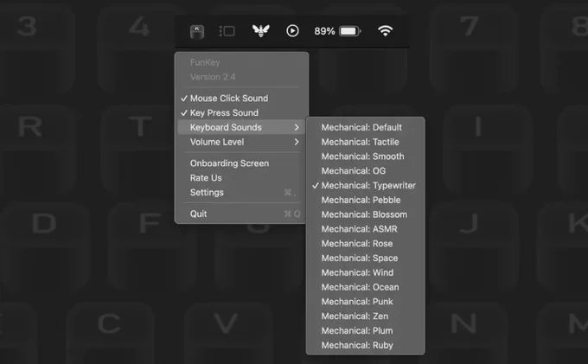Open Onboarding Screen from the menu
Viewport: 588px width, 364px height.
point(241,163)
